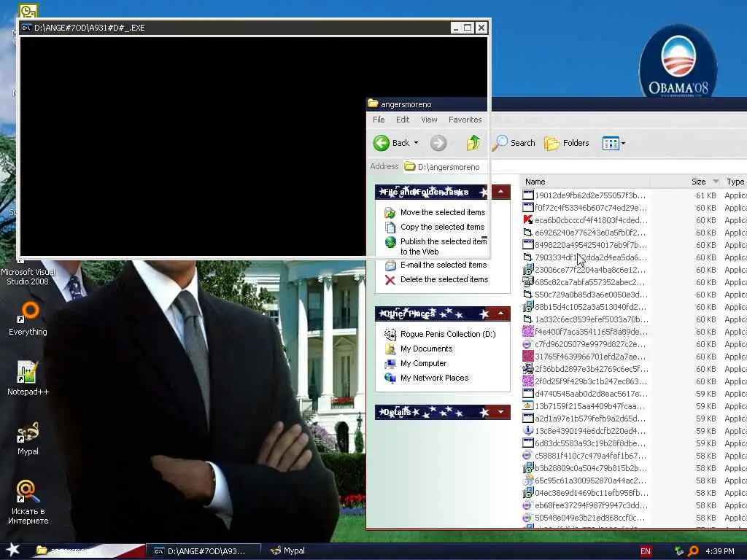Open the Искать в Интернете desktop shortcut

[28, 502]
